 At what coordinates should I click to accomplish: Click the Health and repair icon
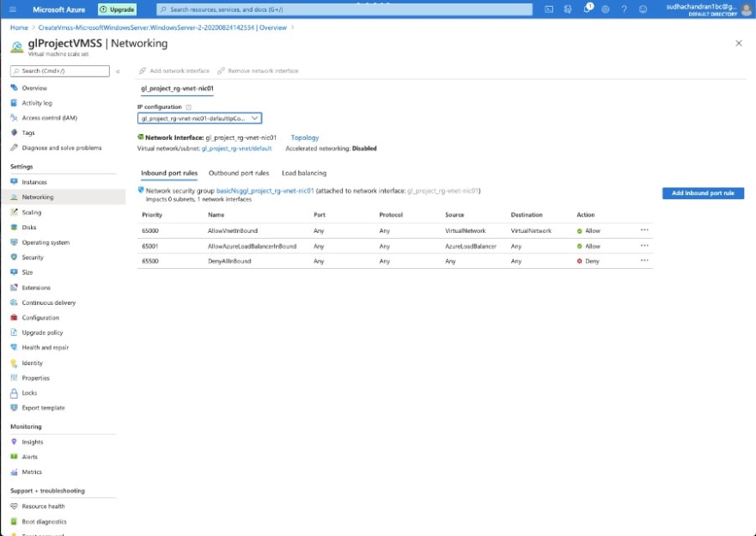click(14, 347)
